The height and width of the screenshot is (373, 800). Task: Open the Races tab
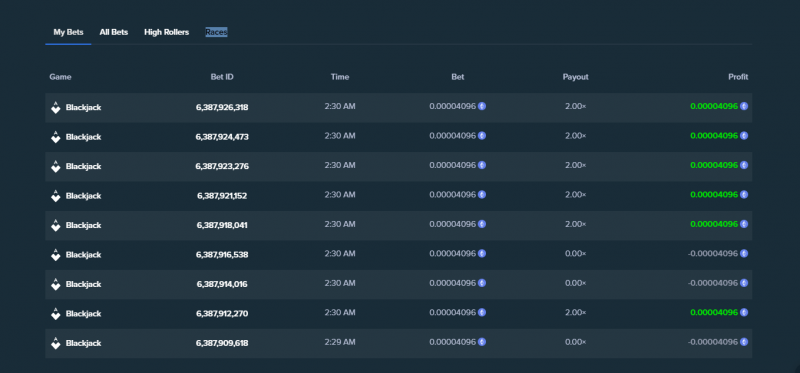coord(216,32)
